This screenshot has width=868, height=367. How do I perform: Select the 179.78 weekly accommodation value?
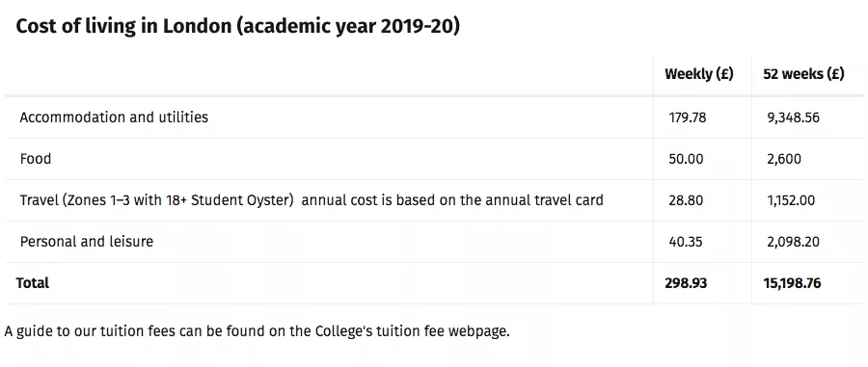[688, 118]
